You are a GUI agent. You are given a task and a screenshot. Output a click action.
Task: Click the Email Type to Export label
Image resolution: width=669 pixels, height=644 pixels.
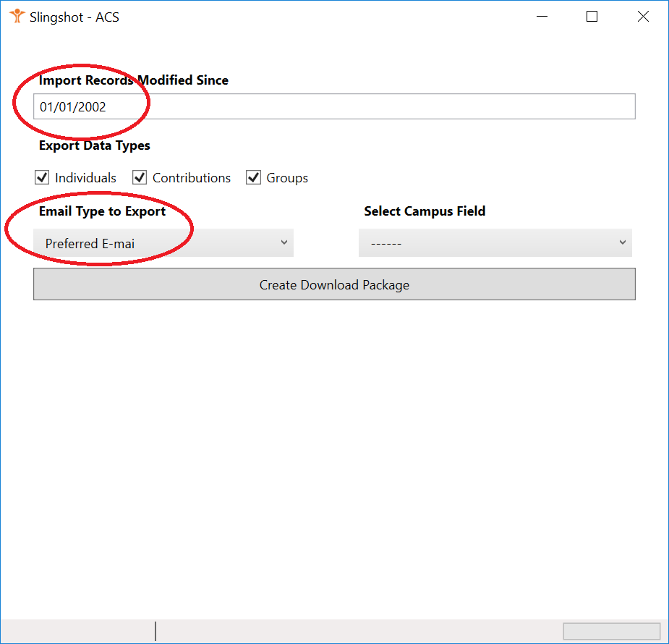102,211
